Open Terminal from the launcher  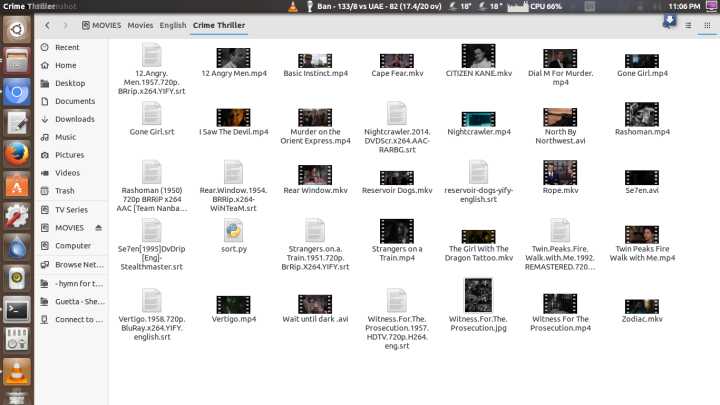click(17, 310)
